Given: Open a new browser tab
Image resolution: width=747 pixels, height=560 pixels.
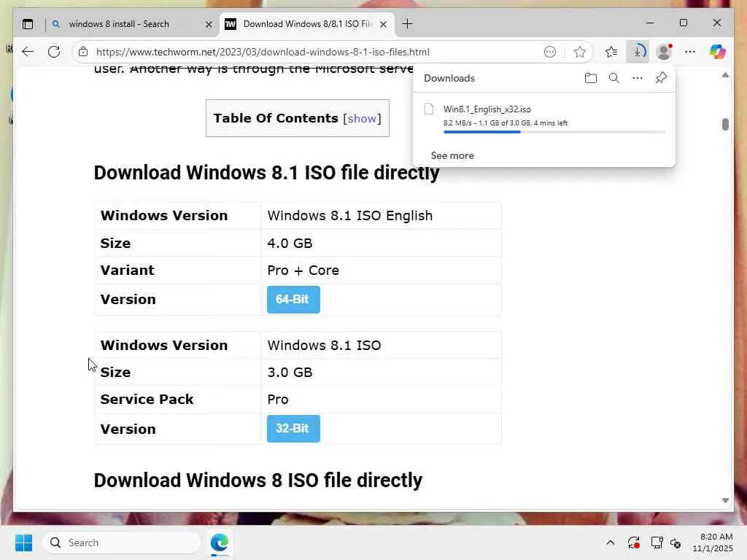Looking at the screenshot, I should pos(407,24).
